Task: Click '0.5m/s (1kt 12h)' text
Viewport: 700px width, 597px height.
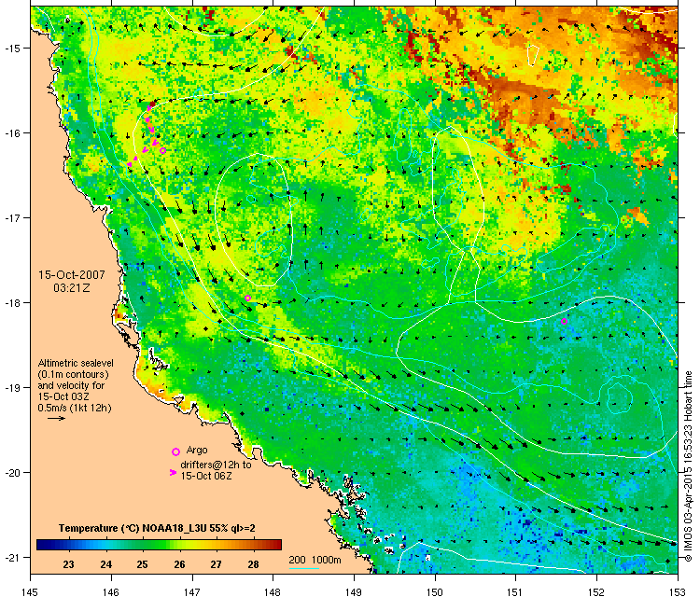Action: [75, 408]
